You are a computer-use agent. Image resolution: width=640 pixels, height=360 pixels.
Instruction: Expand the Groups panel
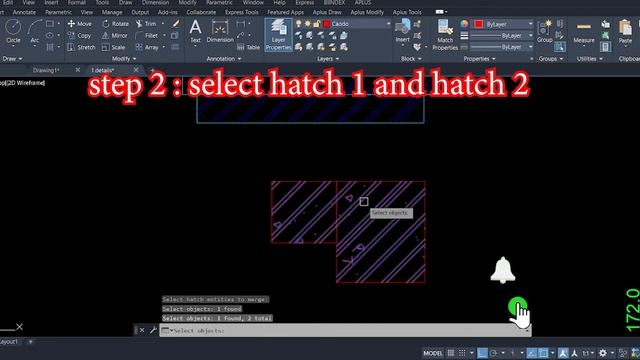click(551, 59)
